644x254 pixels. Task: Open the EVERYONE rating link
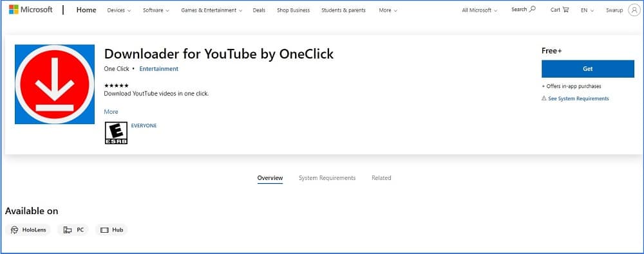coord(144,125)
